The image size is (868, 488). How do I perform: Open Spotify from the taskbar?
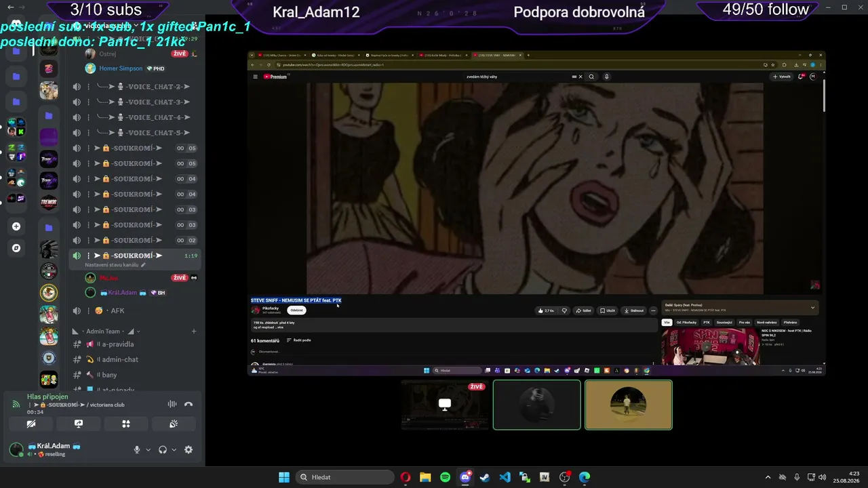click(x=445, y=477)
